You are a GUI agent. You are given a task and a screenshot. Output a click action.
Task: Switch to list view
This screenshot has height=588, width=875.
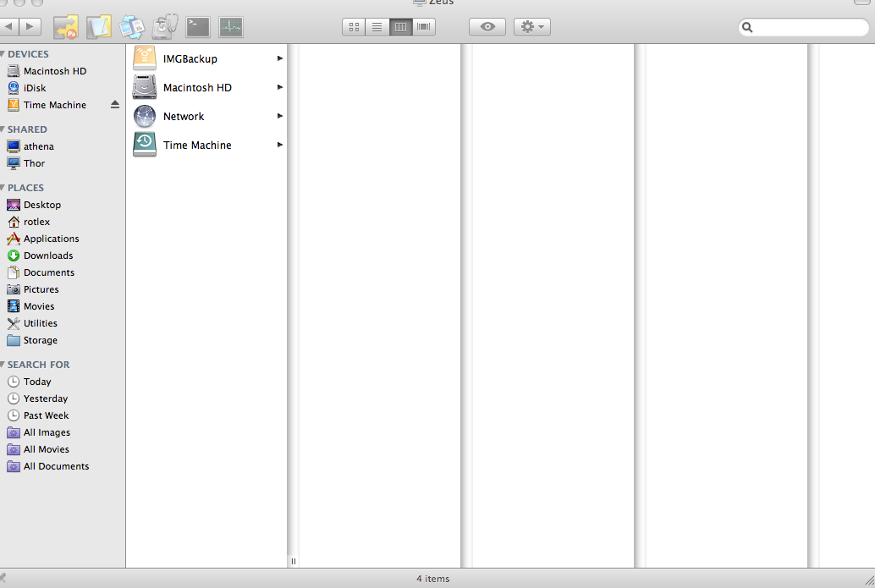(377, 27)
